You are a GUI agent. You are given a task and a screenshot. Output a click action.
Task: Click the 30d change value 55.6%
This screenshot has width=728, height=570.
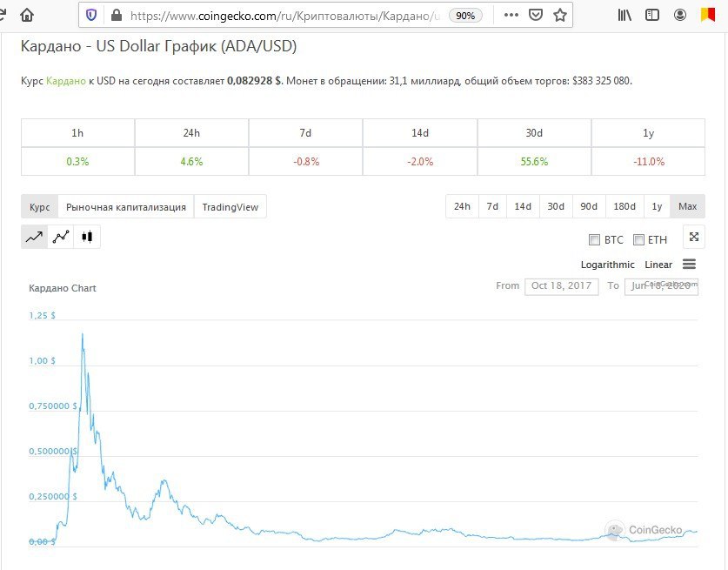pos(534,162)
